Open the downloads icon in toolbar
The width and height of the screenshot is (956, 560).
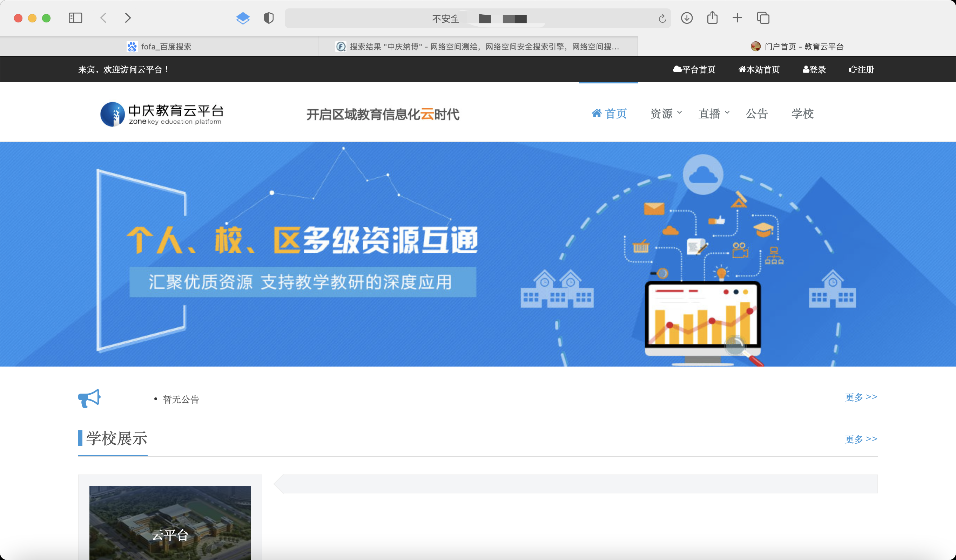point(687,18)
